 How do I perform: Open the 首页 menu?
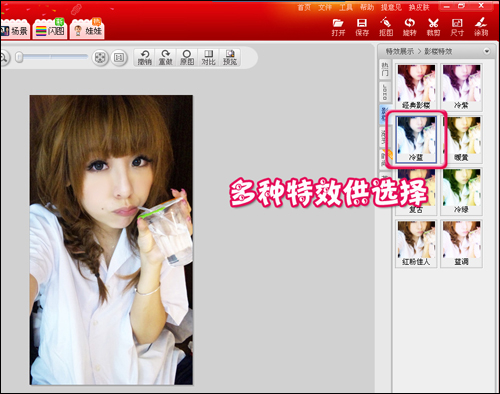coord(303,7)
